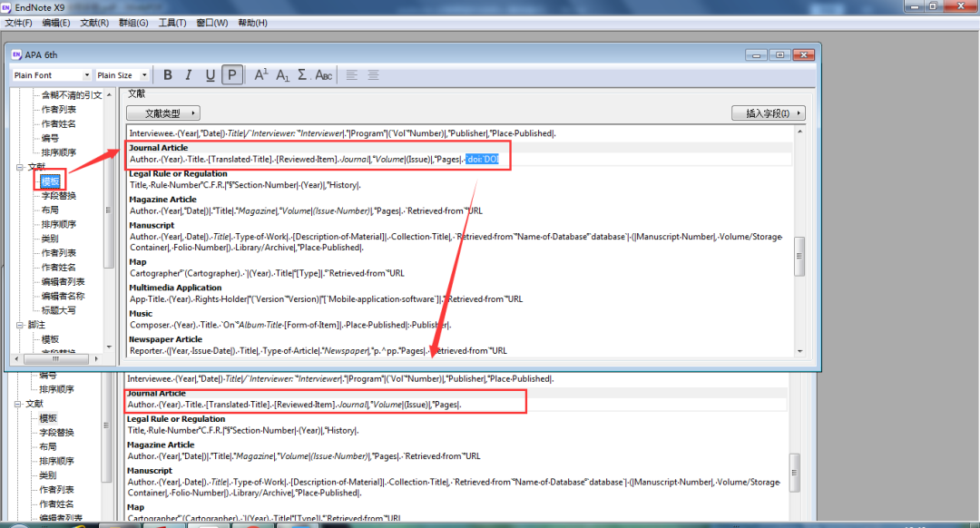This screenshot has width=980, height=528.
Task: Click the 'Newspaper Article' template heading
Action: 166,339
